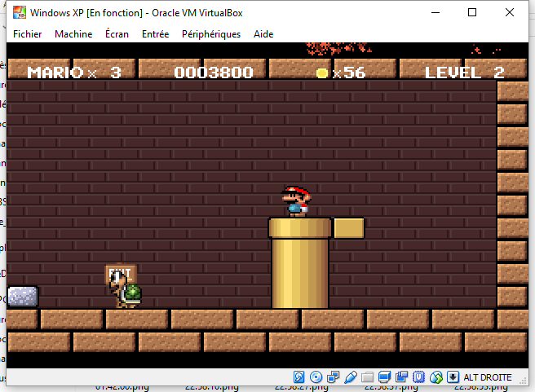Click the VirtualBox Windows XP title icon
The height and width of the screenshot is (392, 535).
20,12
